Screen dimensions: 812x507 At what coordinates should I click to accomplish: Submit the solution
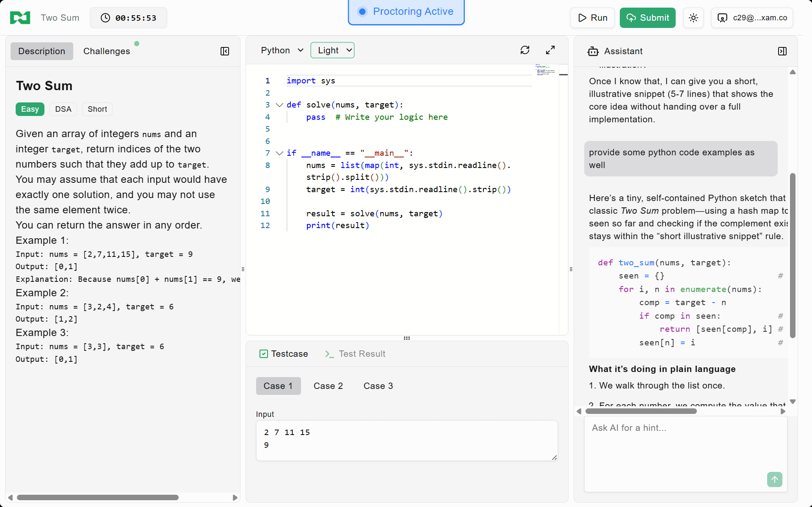coord(647,18)
